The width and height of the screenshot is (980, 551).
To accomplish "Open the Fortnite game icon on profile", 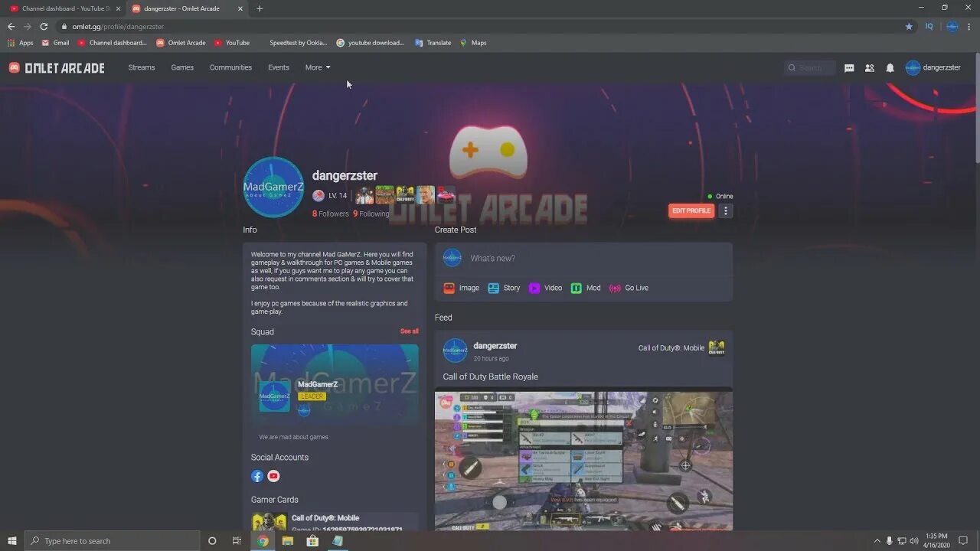I will point(426,195).
